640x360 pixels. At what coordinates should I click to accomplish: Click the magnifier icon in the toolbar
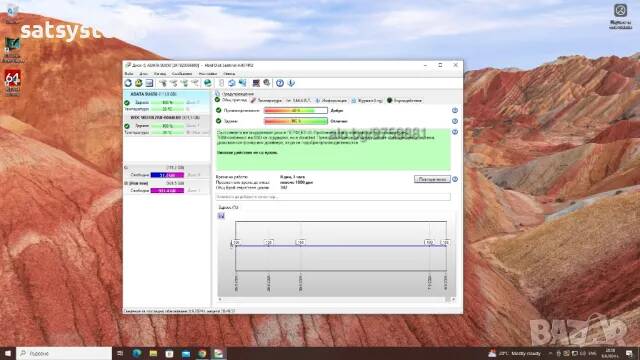(267, 83)
